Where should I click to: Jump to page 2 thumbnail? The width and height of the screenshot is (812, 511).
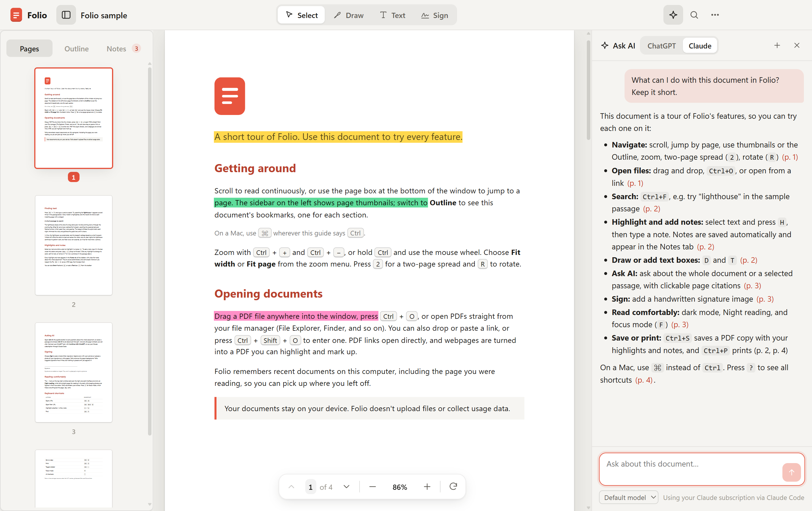(73, 245)
